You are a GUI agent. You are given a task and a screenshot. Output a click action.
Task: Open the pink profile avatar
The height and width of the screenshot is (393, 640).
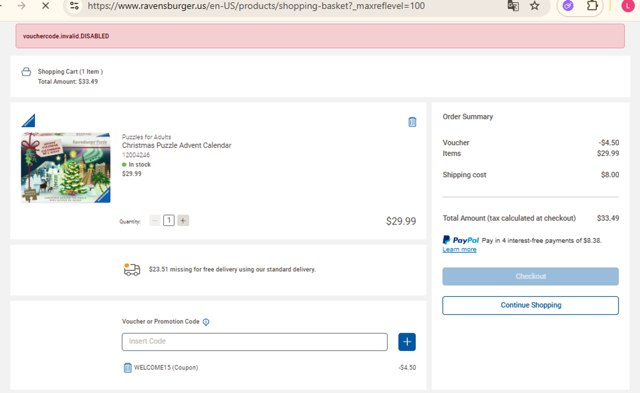(628, 6)
